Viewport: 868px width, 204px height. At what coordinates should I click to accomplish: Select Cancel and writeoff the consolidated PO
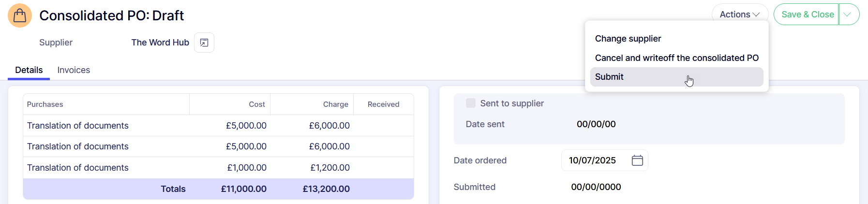(676, 58)
